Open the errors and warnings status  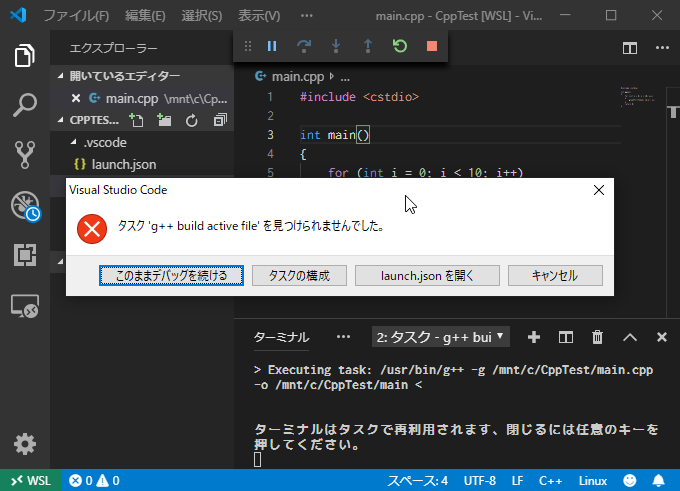point(94,480)
